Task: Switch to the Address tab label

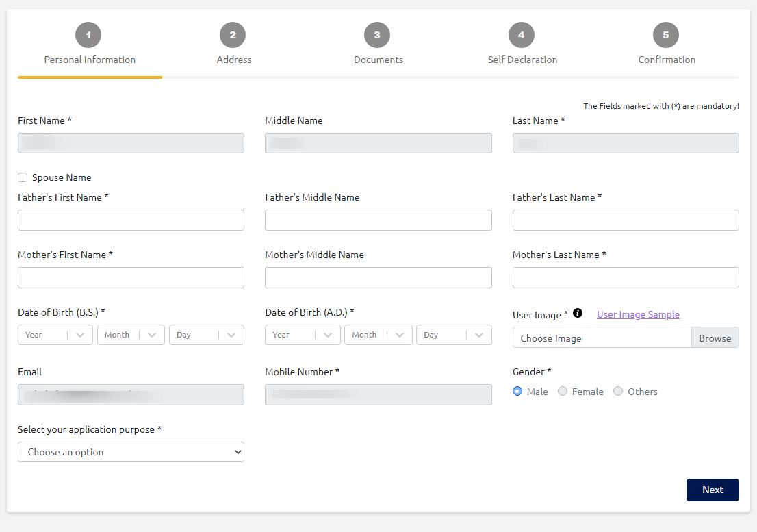Action: [234, 60]
